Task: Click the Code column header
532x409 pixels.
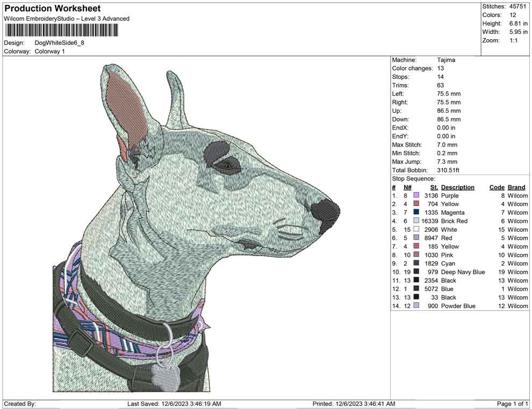Action: click(497, 187)
